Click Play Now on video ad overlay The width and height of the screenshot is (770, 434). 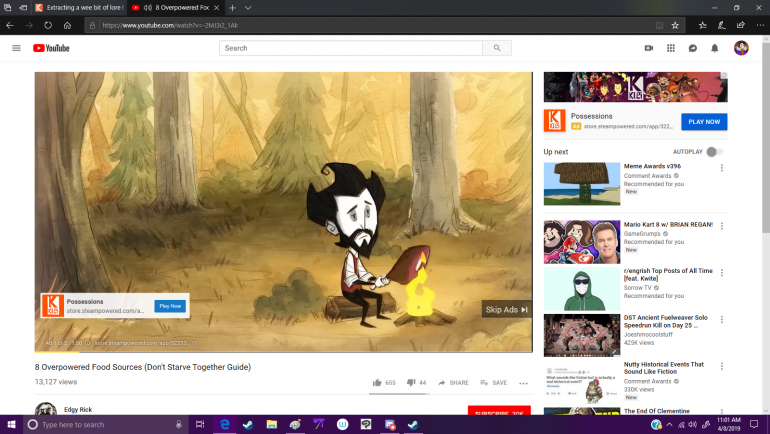click(170, 306)
